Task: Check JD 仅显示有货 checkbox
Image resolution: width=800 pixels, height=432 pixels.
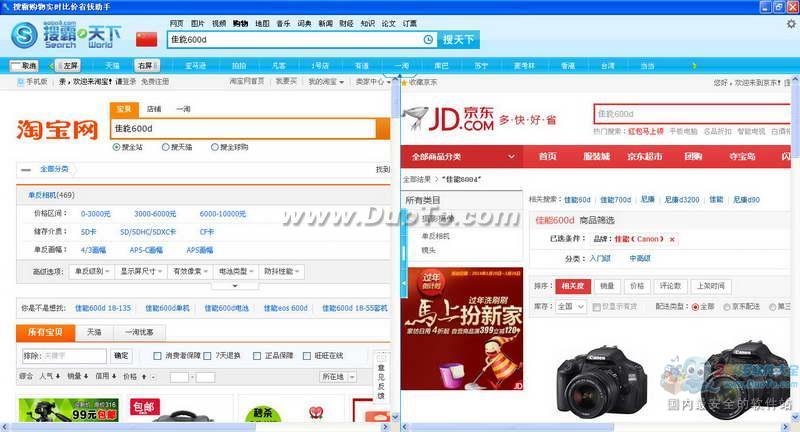Action: click(x=596, y=307)
